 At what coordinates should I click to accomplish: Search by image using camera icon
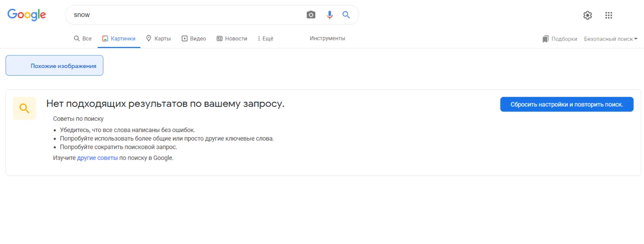(311, 15)
